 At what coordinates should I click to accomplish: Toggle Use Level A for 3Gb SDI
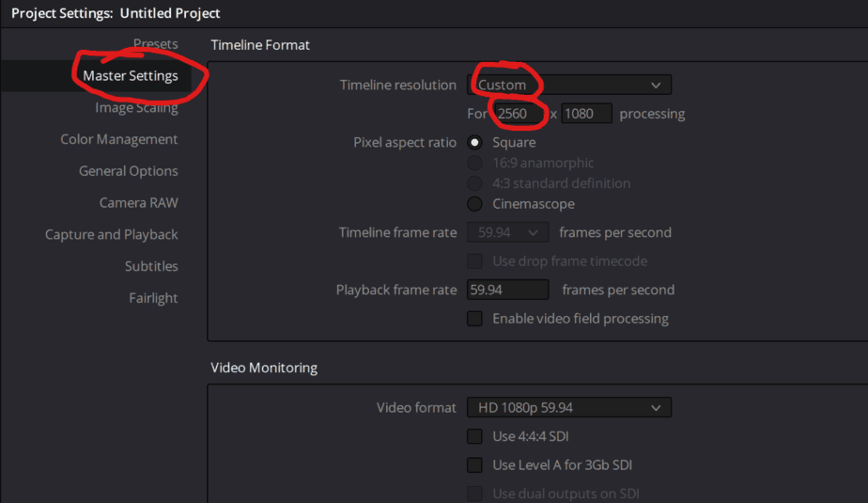[474, 465]
